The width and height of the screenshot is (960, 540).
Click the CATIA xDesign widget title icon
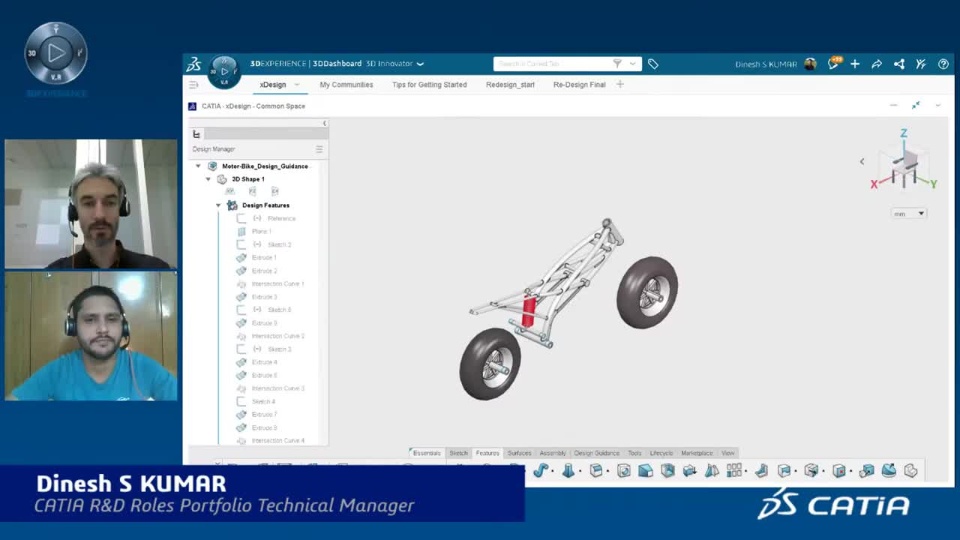coord(192,106)
